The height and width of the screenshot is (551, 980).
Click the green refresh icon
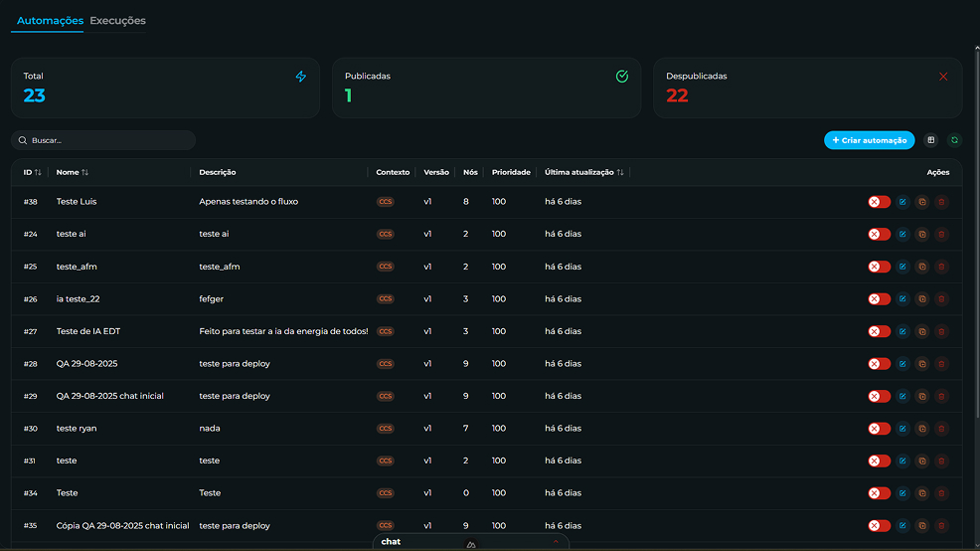954,140
